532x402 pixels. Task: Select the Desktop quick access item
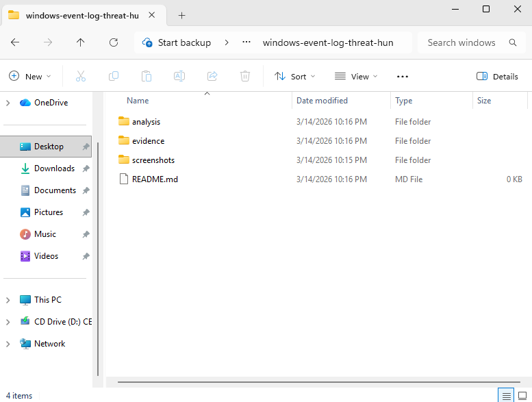coord(46,147)
